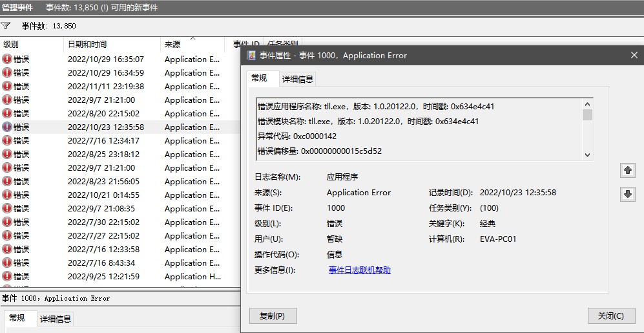Open the 事件日志联机帮助 link
644x333 pixels.
(x=360, y=270)
